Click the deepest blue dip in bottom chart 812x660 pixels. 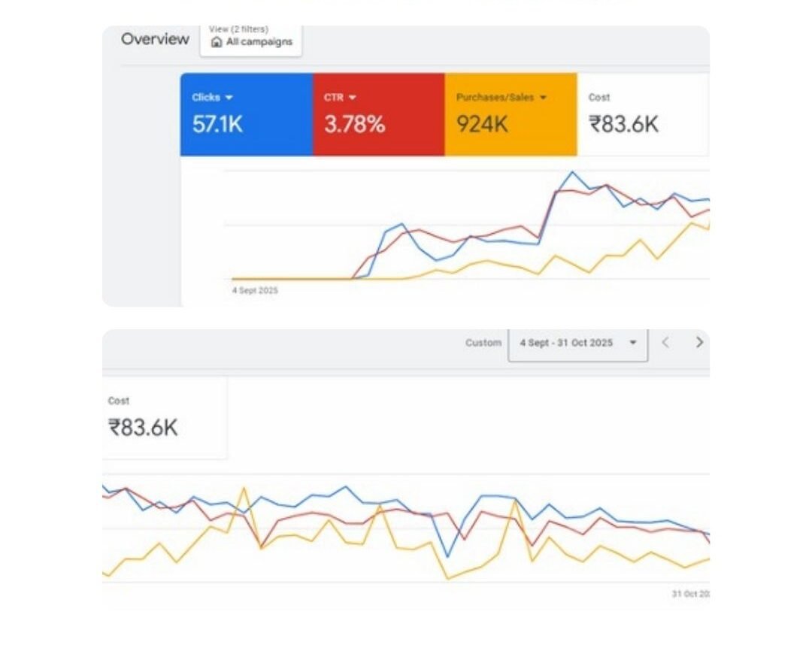pos(449,557)
